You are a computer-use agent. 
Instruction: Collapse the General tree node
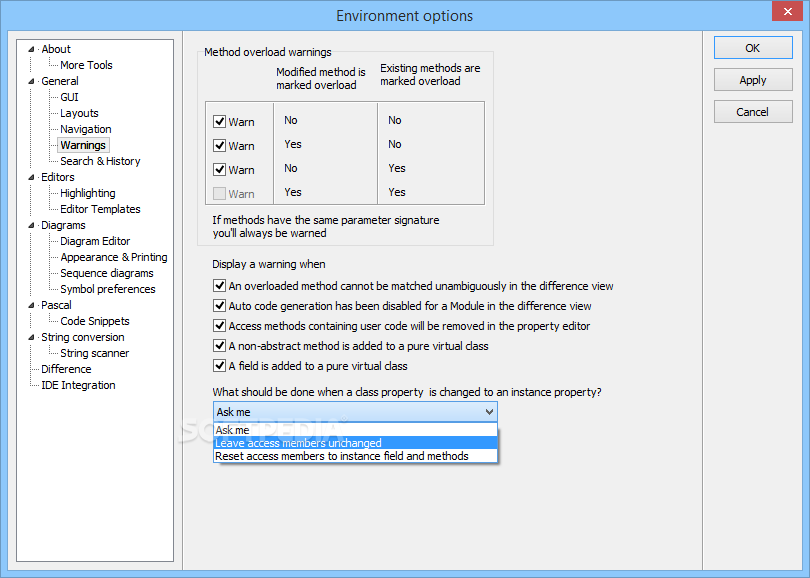coord(31,82)
